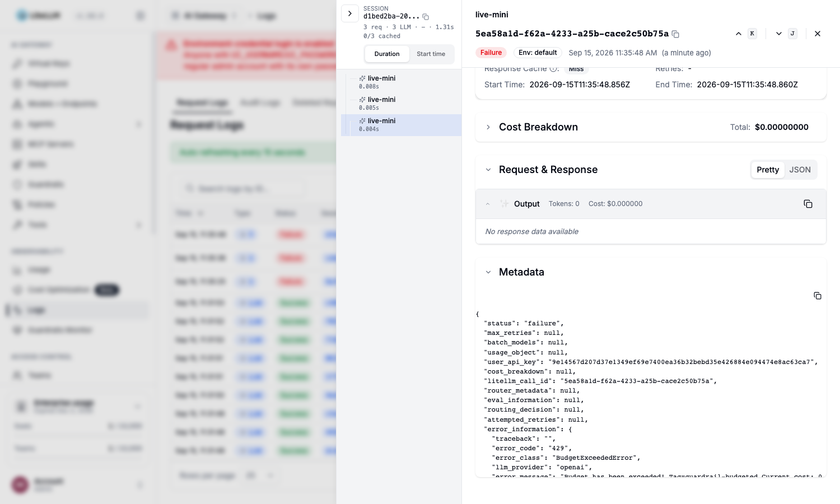Image resolution: width=840 pixels, height=504 pixels.
Task: Sort session requests by Start time
Action: tap(431, 54)
